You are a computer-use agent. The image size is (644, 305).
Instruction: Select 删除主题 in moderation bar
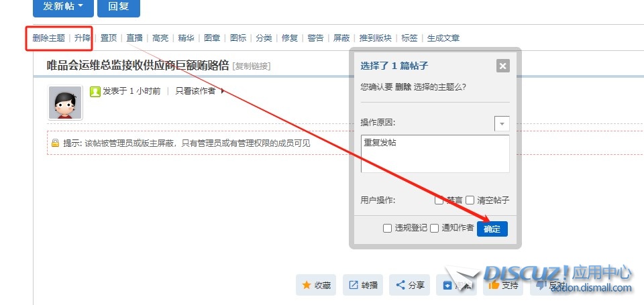pos(49,38)
